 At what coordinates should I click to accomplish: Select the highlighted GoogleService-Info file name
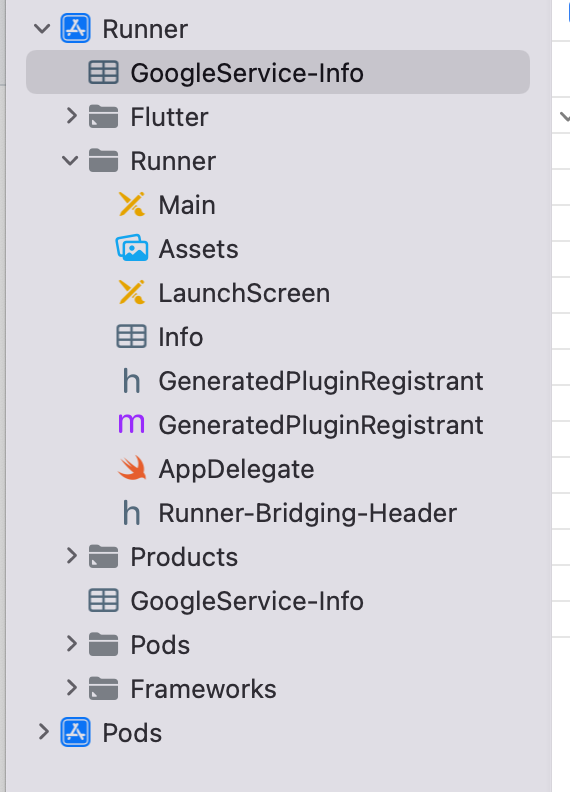pyautogui.click(x=247, y=73)
